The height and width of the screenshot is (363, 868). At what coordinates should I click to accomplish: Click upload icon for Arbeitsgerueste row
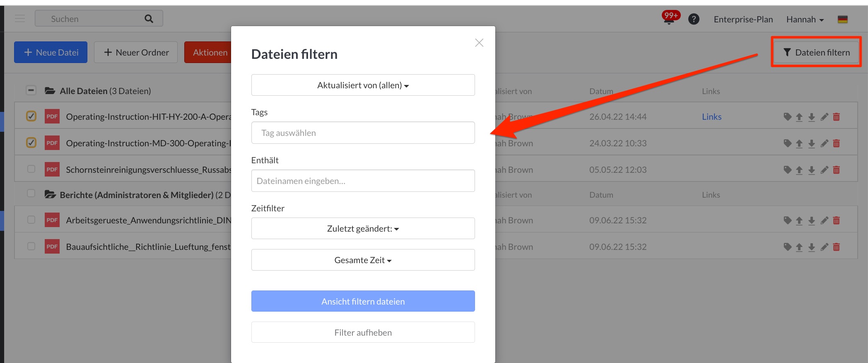799,220
